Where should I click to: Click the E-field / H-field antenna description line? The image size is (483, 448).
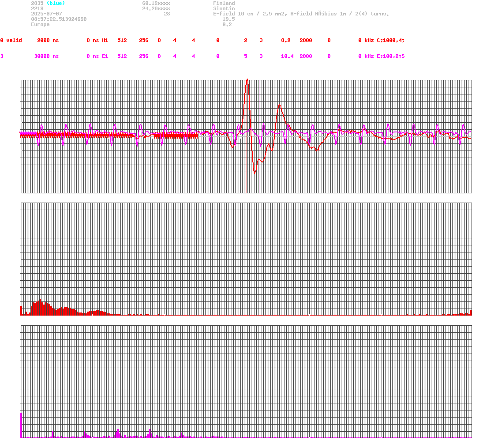[x=301, y=14]
